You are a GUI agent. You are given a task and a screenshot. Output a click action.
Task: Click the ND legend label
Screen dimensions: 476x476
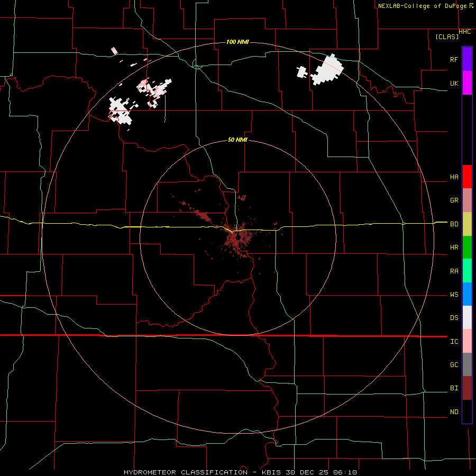pos(454,411)
